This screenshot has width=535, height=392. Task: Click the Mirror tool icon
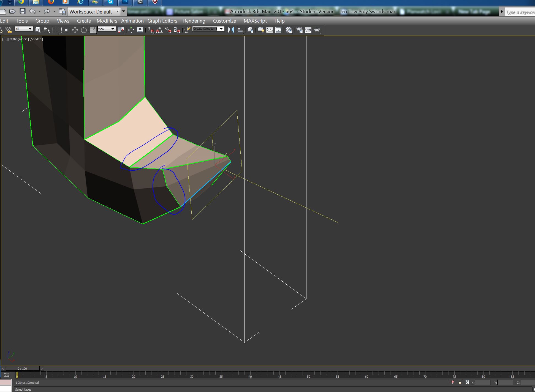point(231,30)
